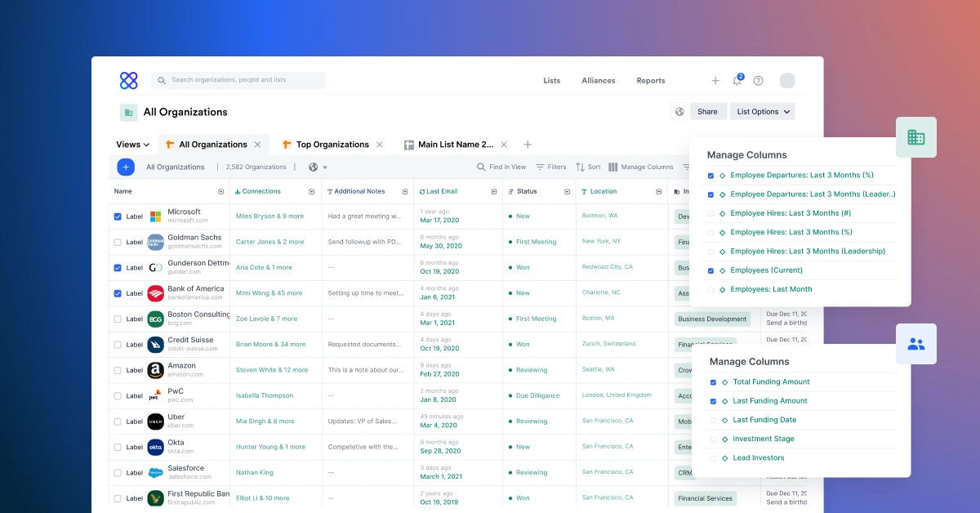980x513 pixels.
Task: Click the Okta logo icon
Action: click(155, 447)
